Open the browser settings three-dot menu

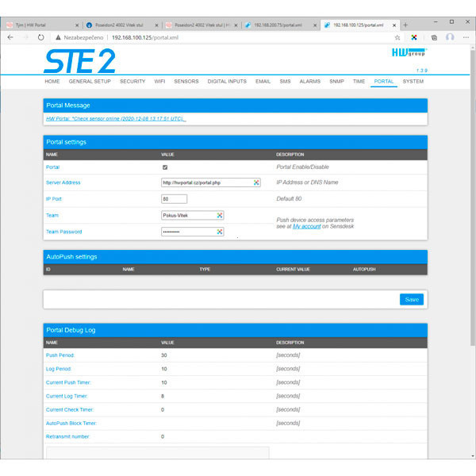point(466,37)
